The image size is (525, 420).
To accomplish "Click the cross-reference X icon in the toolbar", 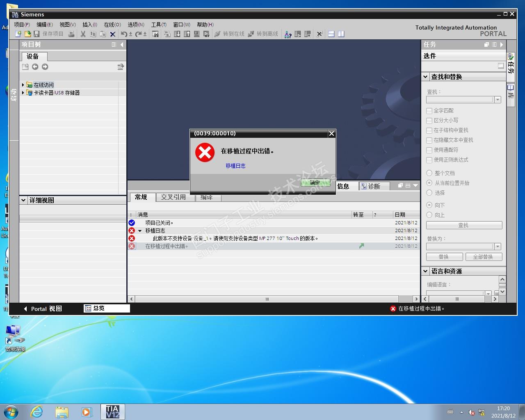I will tap(320, 34).
